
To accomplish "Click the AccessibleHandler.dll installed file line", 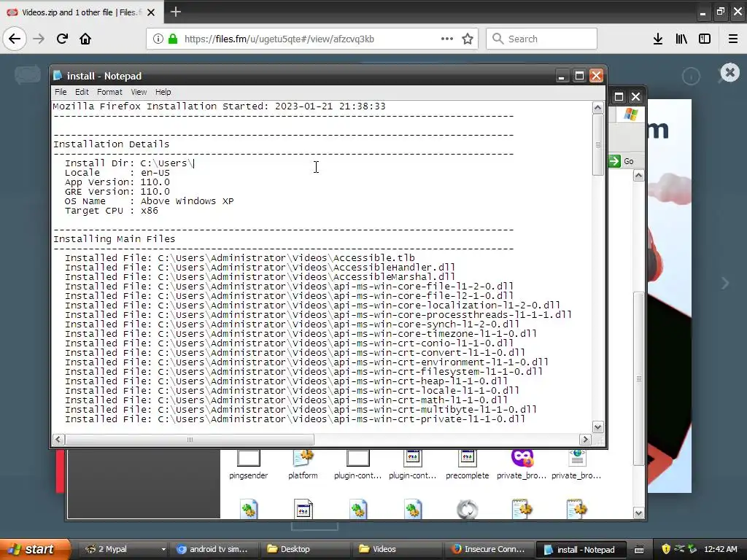I will [260, 267].
